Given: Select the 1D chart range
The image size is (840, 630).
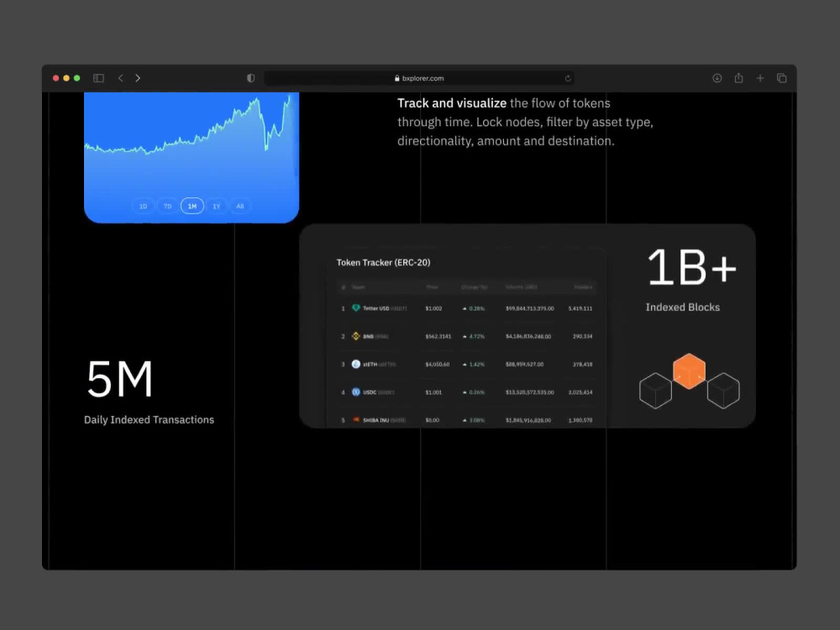Looking at the screenshot, I should (x=143, y=207).
